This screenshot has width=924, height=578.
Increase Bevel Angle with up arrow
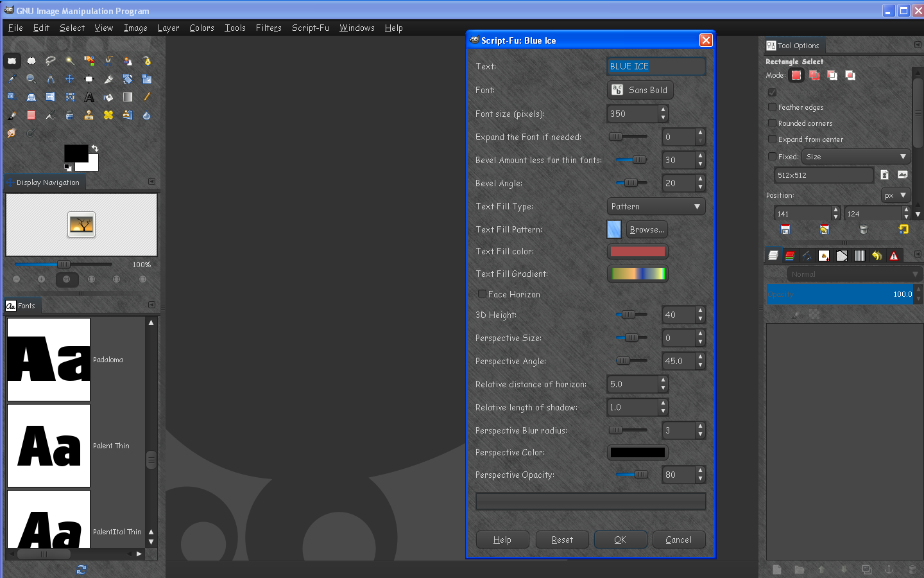[700, 179]
